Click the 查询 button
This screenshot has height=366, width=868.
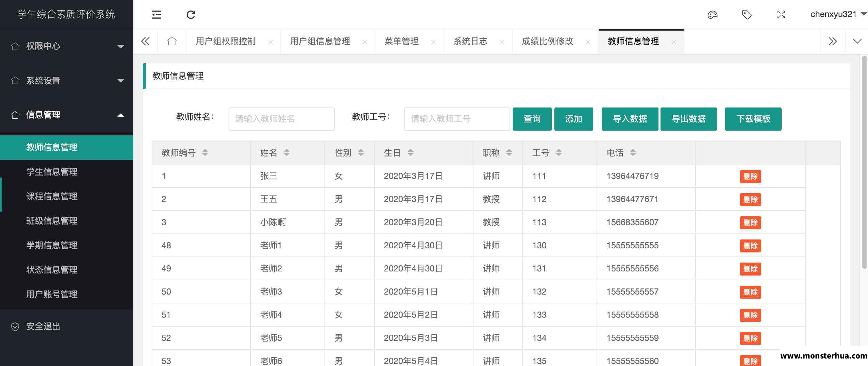(x=532, y=119)
